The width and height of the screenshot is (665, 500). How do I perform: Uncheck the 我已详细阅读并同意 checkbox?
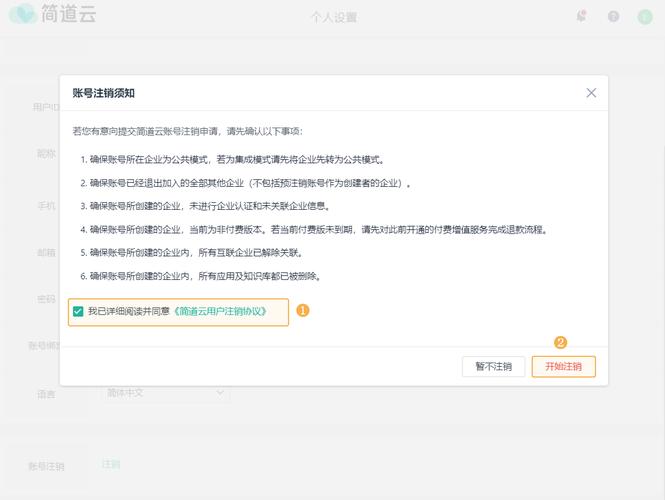pos(78,311)
